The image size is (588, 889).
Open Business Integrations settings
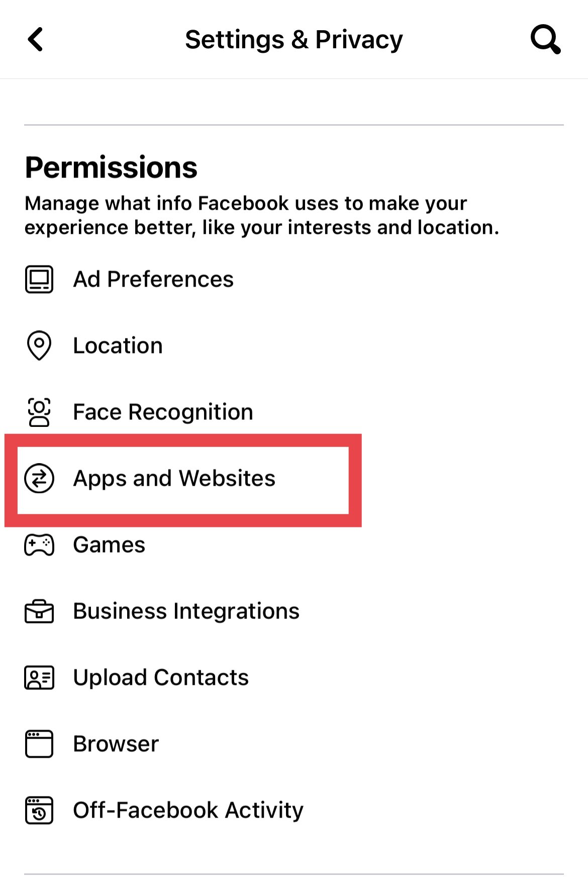(186, 611)
